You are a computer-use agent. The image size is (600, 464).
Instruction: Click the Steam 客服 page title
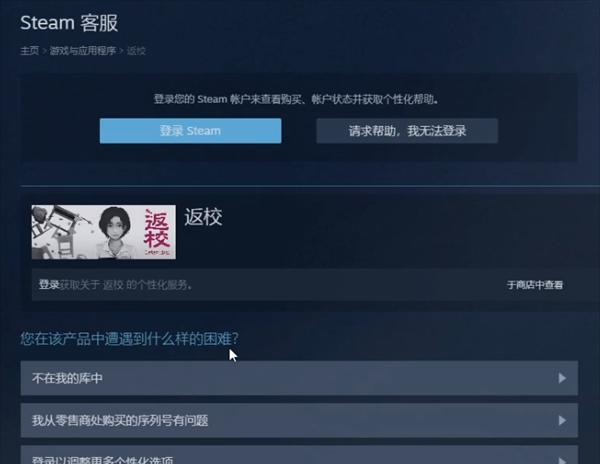tap(69, 23)
